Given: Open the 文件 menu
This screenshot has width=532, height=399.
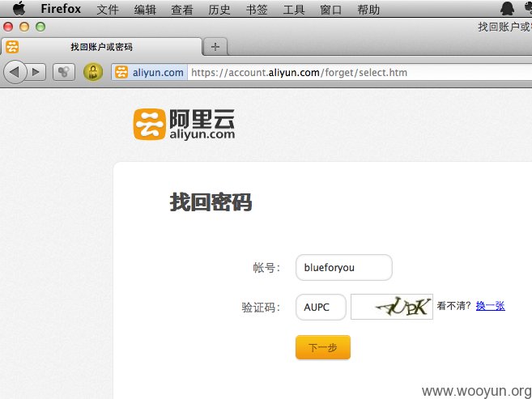Looking at the screenshot, I should pos(108,10).
